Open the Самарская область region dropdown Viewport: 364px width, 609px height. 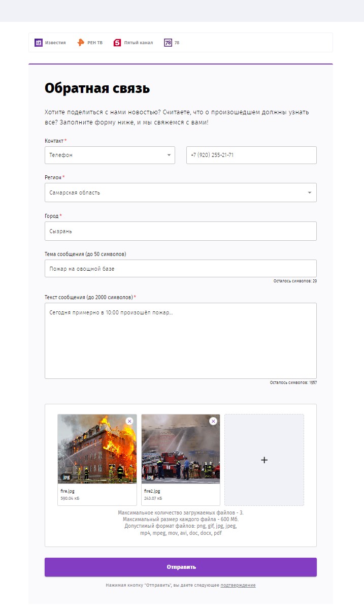pyautogui.click(x=180, y=193)
